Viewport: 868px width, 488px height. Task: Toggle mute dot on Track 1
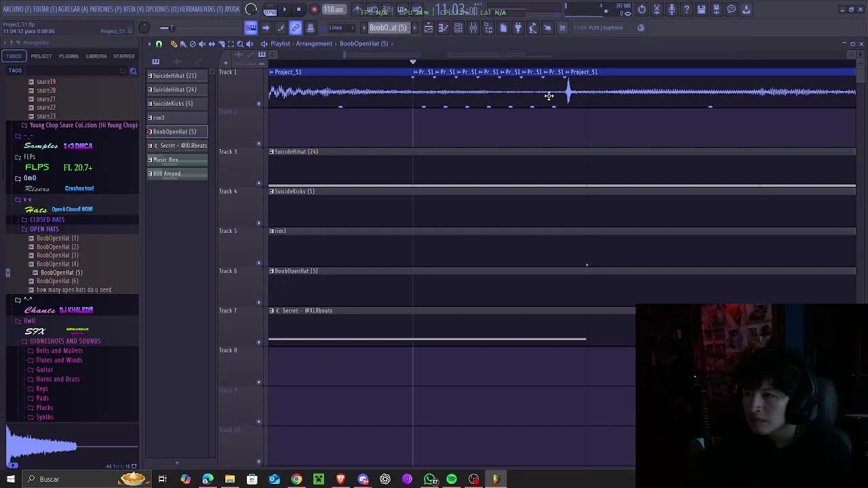point(258,104)
